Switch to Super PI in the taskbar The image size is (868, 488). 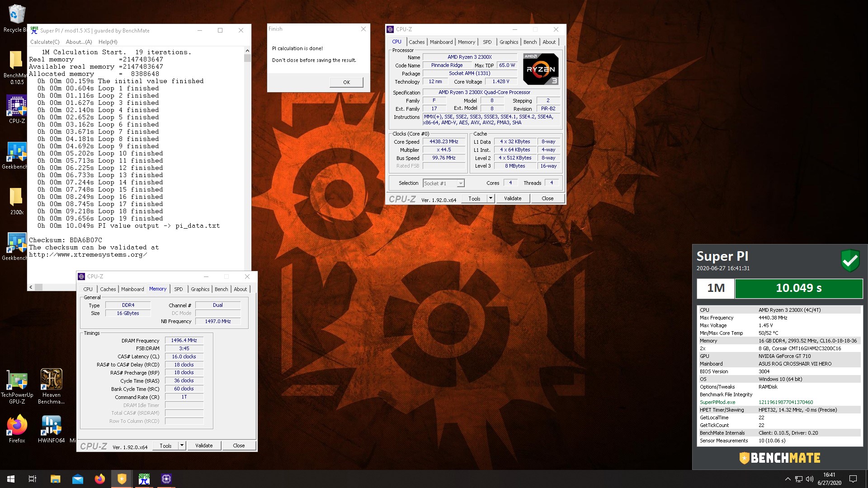tap(144, 479)
